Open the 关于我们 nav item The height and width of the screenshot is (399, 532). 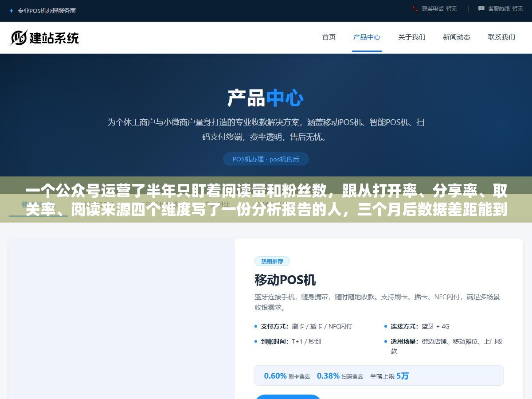coord(412,37)
